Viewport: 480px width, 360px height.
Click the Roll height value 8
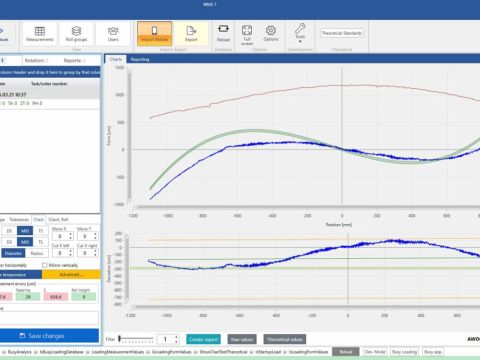click(x=84, y=297)
